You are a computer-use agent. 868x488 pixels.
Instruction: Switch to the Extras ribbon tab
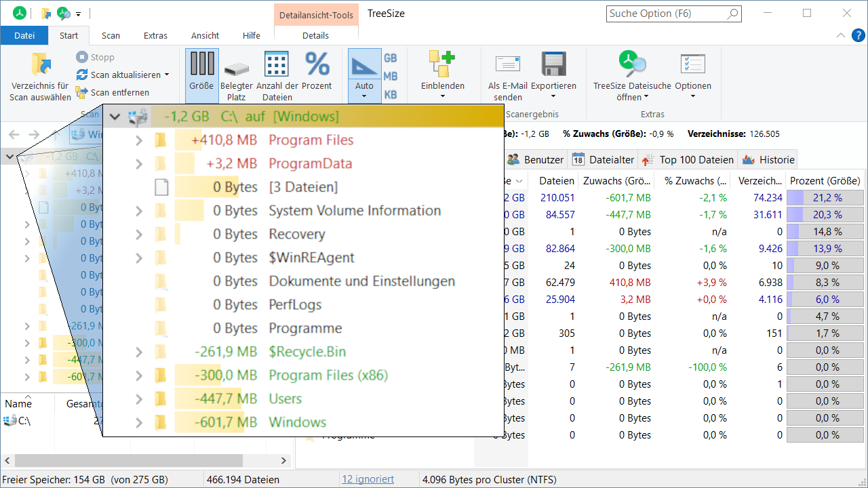click(x=155, y=35)
